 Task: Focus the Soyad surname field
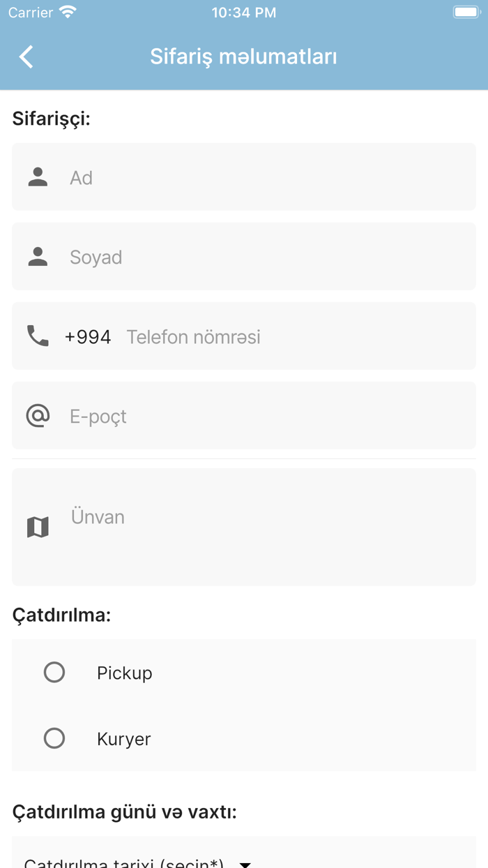click(265, 257)
